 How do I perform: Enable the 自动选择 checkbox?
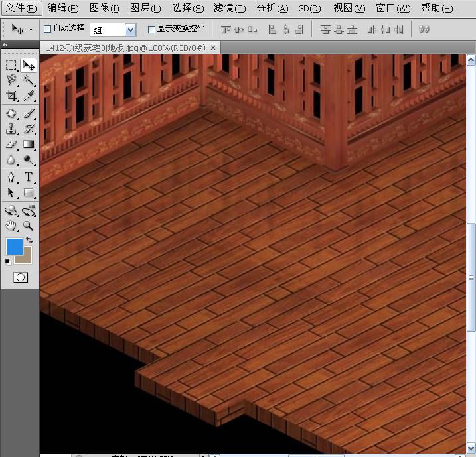click(x=47, y=29)
